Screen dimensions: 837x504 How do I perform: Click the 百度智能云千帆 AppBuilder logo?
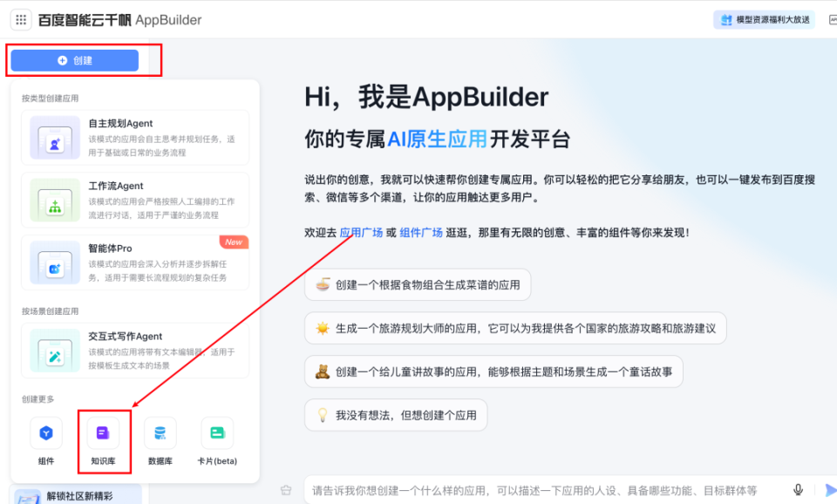click(x=119, y=20)
